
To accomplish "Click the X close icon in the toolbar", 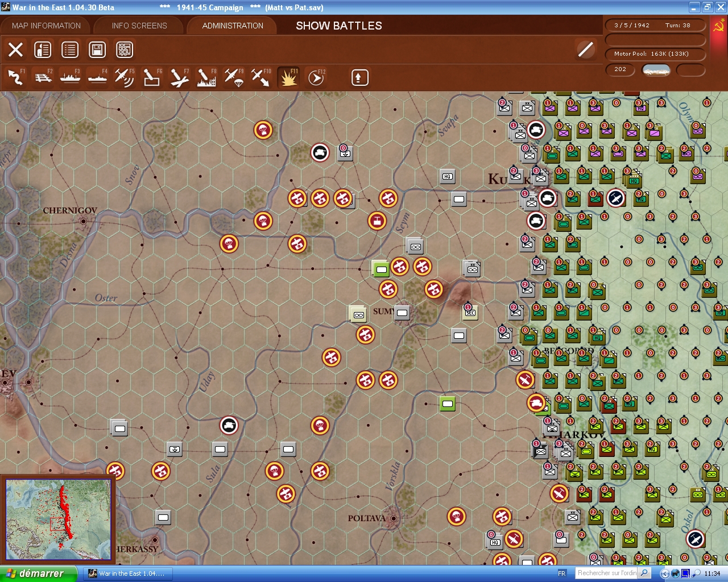I will (16, 50).
